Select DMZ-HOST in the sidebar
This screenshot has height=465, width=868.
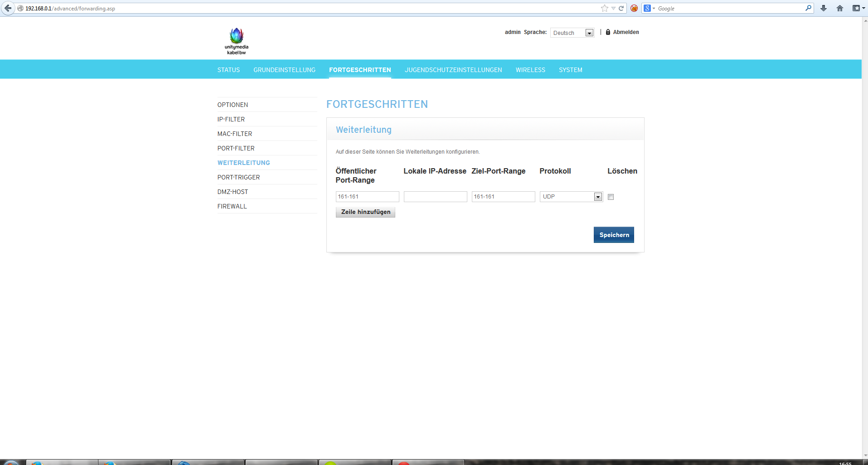pyautogui.click(x=233, y=192)
